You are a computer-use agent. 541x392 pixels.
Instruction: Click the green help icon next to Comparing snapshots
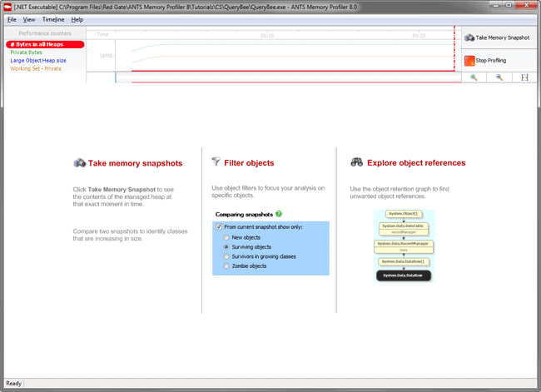point(279,215)
